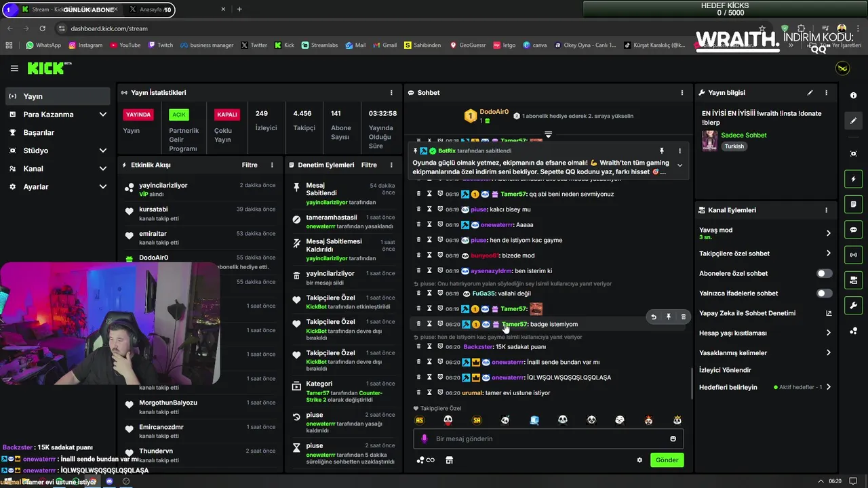Switch to the Anasayfa browser tab
The image size is (868, 488).
(149, 9)
